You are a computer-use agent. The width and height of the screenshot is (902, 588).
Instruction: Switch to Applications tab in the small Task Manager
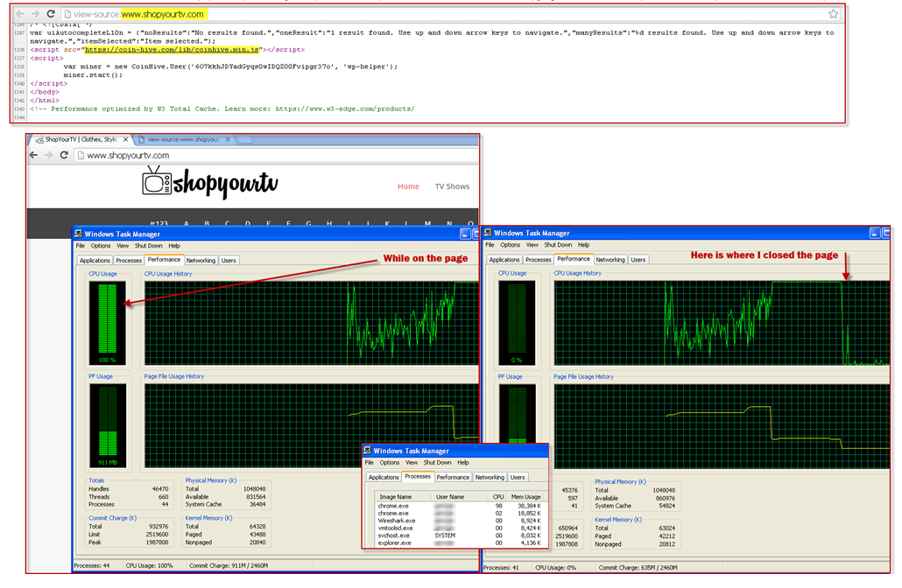coord(383,477)
